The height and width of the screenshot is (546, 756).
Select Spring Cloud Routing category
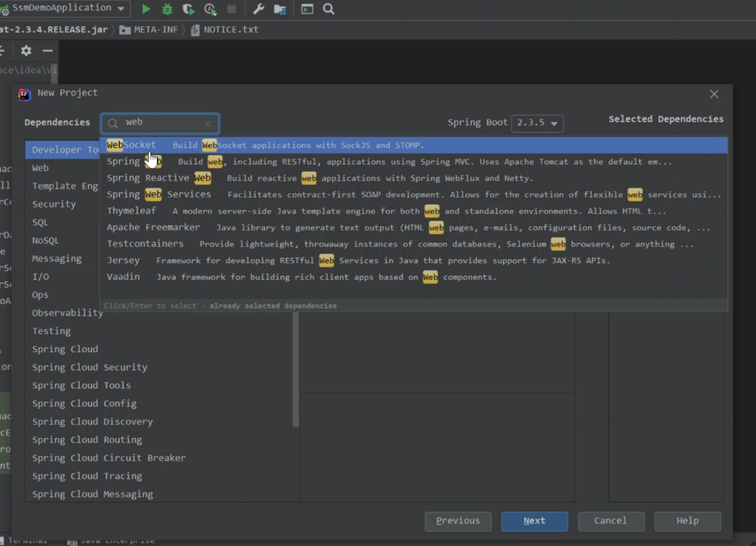(159, 440)
